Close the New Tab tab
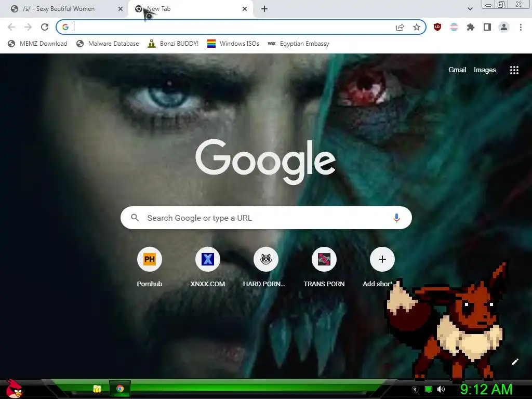Screen dimensions: 532x399 (x=245, y=9)
